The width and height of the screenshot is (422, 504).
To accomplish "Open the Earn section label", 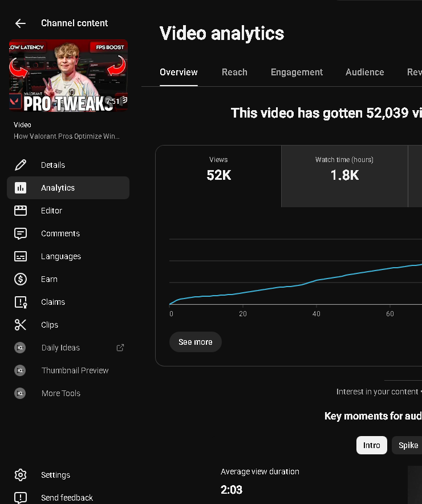I will click(x=49, y=279).
